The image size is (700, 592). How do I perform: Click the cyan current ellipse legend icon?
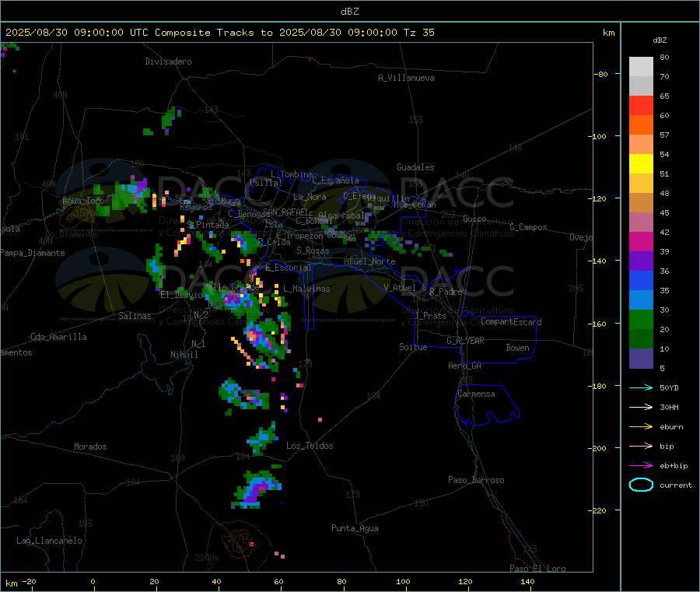(641, 485)
